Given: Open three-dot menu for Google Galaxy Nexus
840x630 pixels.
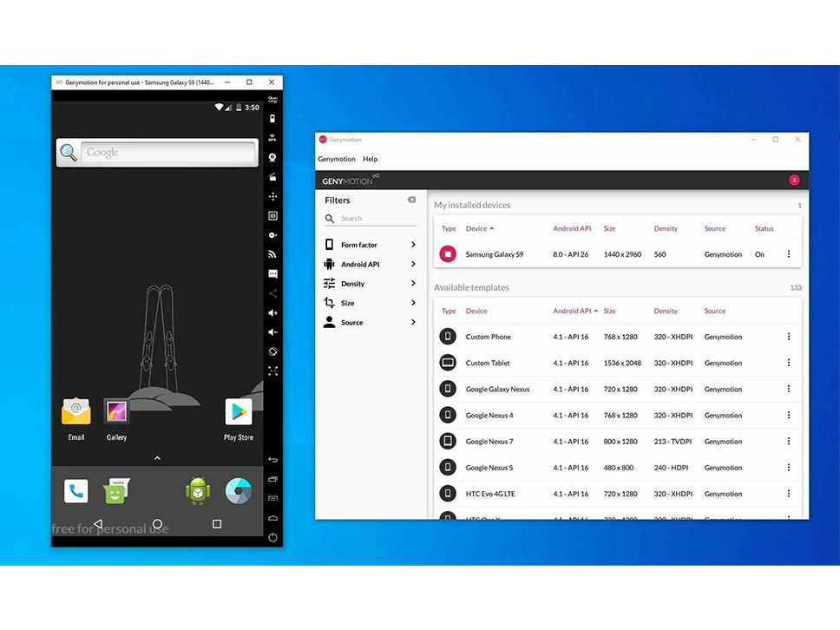Looking at the screenshot, I should pos(789,389).
